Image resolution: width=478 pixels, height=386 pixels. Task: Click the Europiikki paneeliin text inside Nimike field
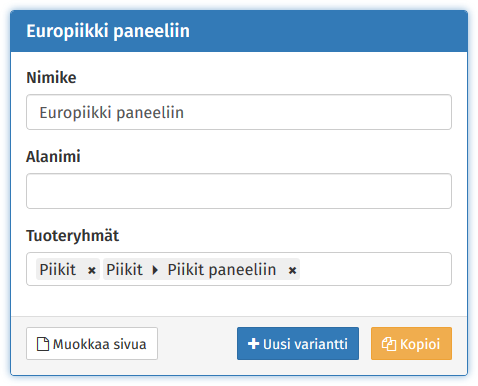pyautogui.click(x=112, y=113)
